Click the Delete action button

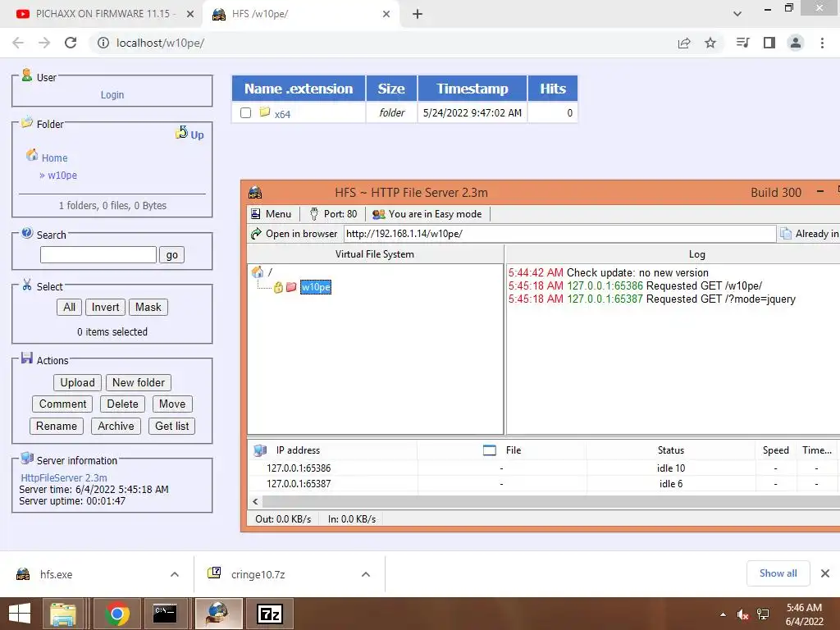pos(122,404)
